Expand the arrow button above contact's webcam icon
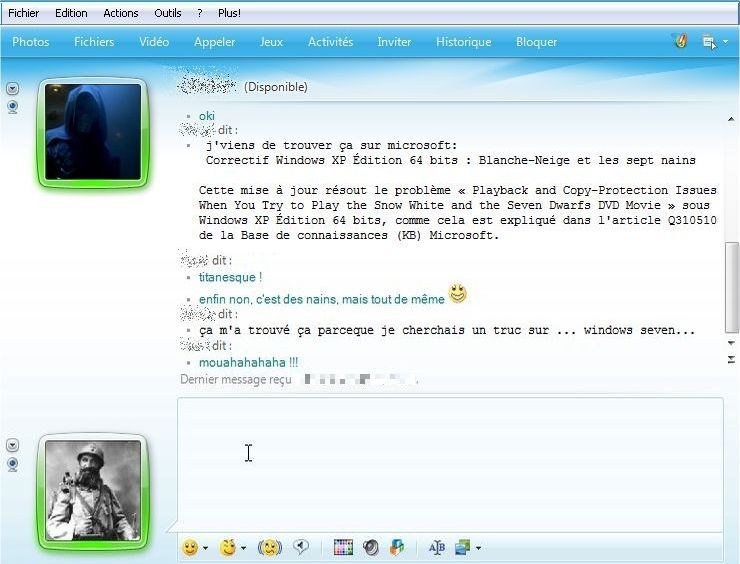This screenshot has height=564, width=740. (13, 88)
